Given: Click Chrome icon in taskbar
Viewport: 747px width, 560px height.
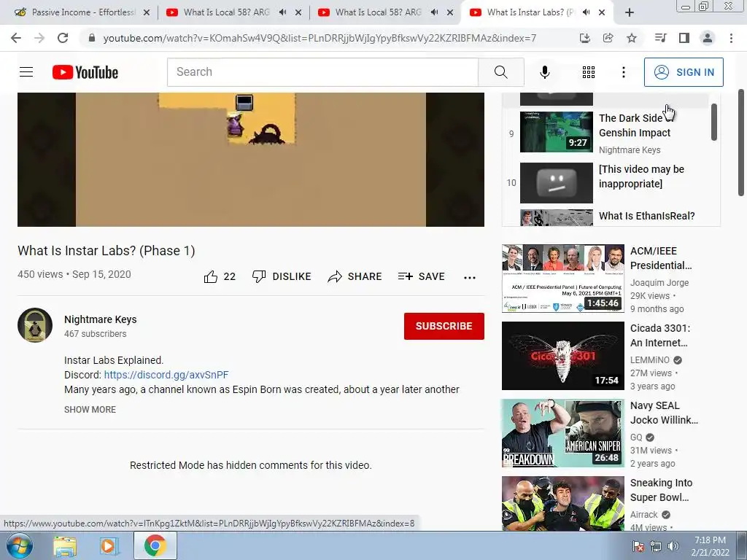Looking at the screenshot, I should pos(155,546).
